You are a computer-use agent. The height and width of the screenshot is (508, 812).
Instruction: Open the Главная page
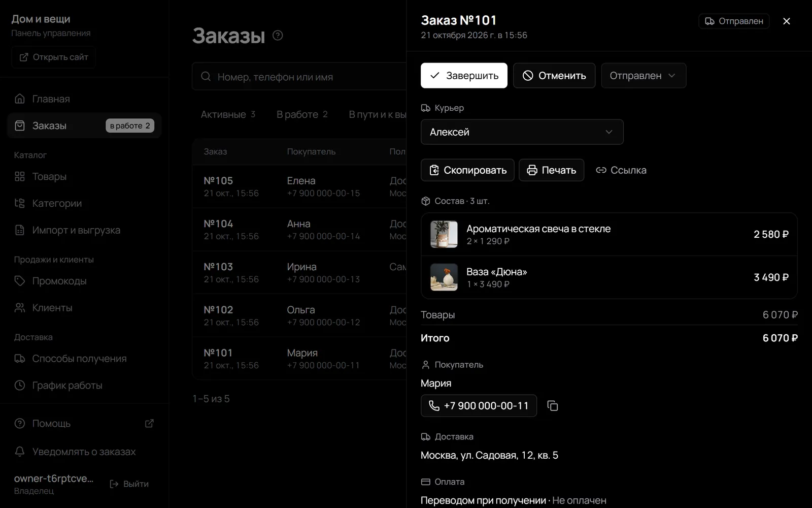point(84,99)
